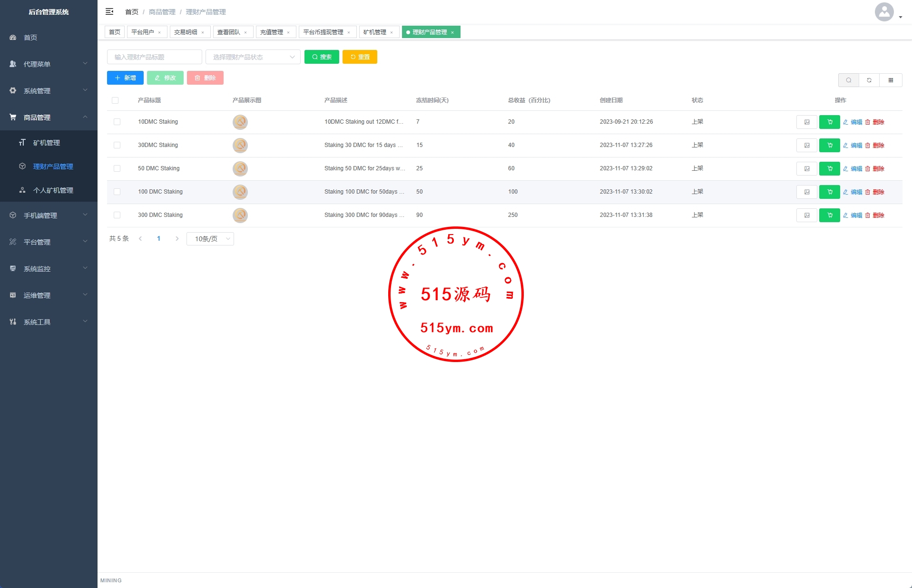The width and height of the screenshot is (912, 588).
Task: Click the blue 新增 button
Action: pyautogui.click(x=125, y=78)
